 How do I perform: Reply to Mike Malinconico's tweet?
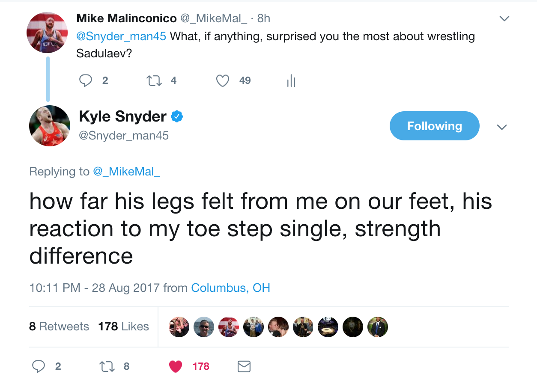[x=87, y=80]
